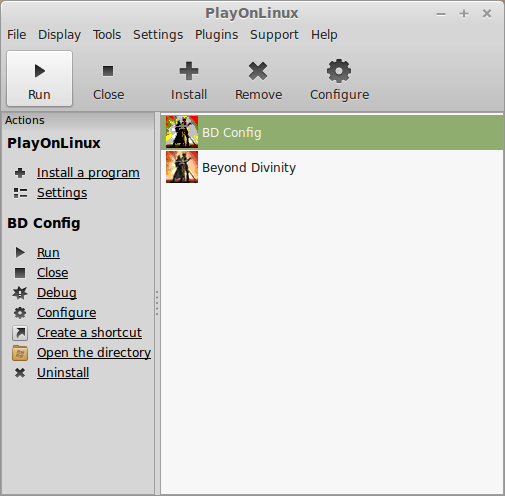This screenshot has width=505, height=496.
Task: Select Beyond Divinity in the program list
Action: 332,167
